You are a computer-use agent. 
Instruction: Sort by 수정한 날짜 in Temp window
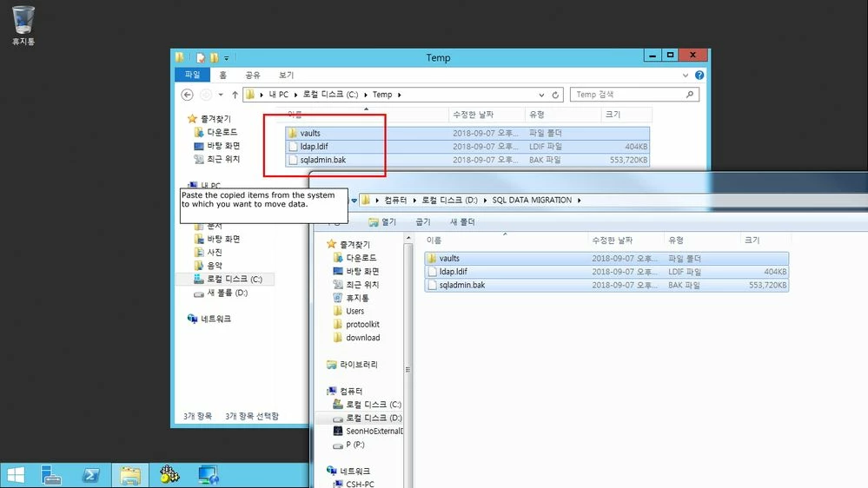coord(487,115)
